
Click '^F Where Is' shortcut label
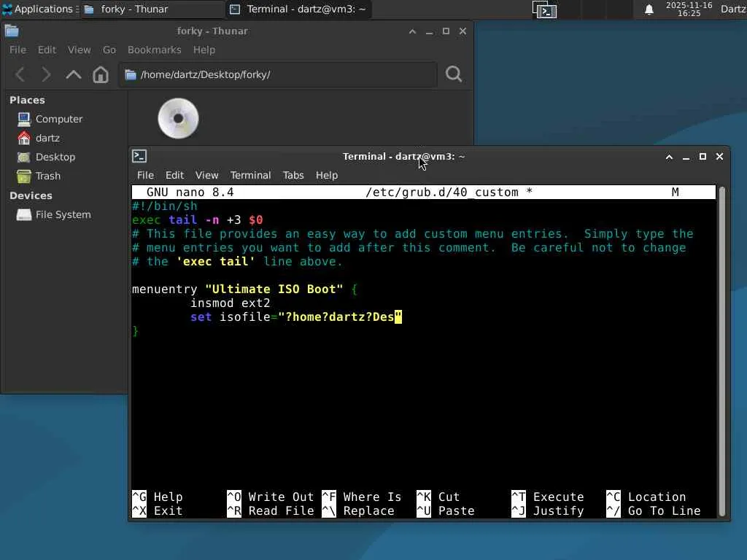pyautogui.click(x=362, y=497)
